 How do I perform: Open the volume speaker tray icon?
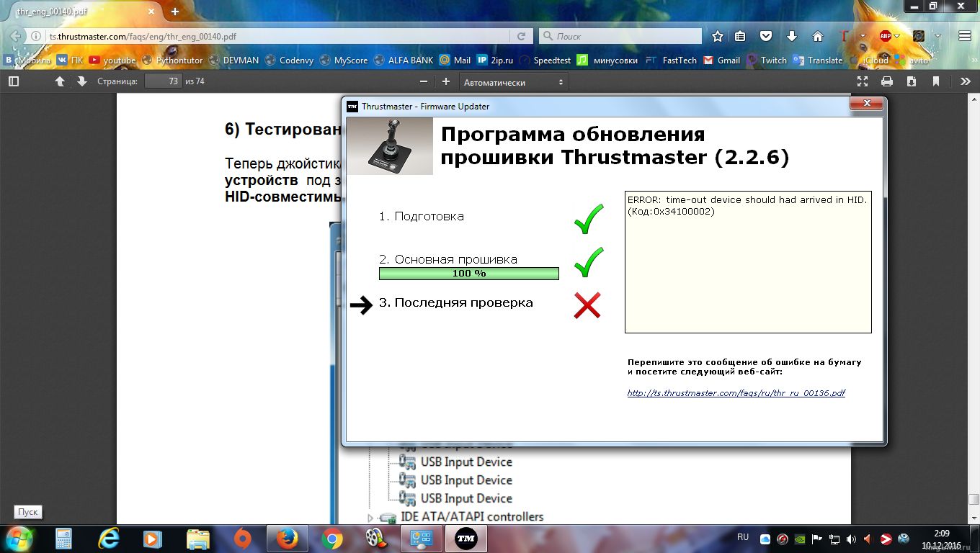coord(851,539)
